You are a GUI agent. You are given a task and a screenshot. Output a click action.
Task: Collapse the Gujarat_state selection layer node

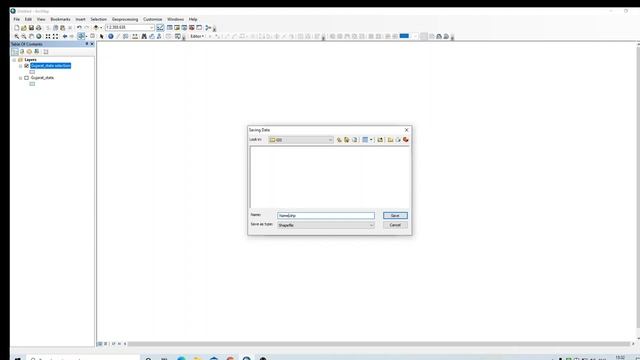tap(20, 66)
